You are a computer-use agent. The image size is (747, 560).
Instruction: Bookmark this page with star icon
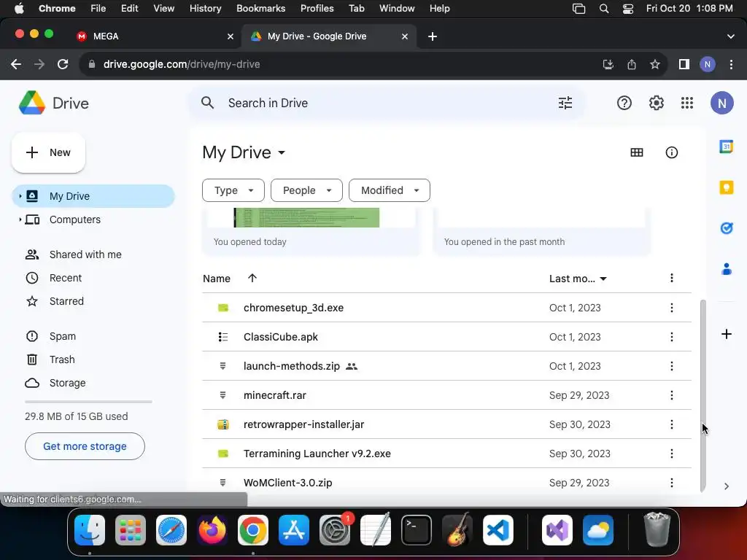(x=655, y=64)
